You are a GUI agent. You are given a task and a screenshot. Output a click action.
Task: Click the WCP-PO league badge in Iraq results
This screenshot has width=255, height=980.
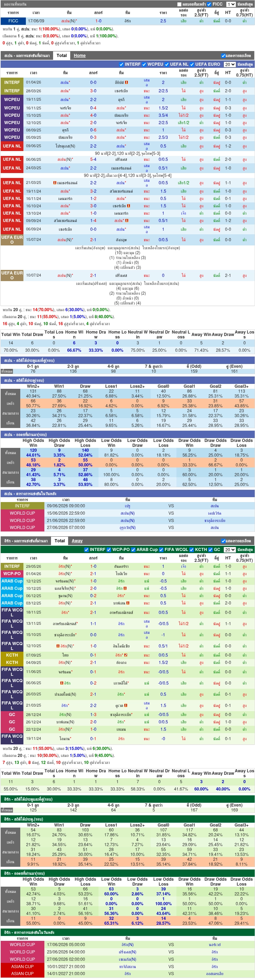tap(12, 573)
